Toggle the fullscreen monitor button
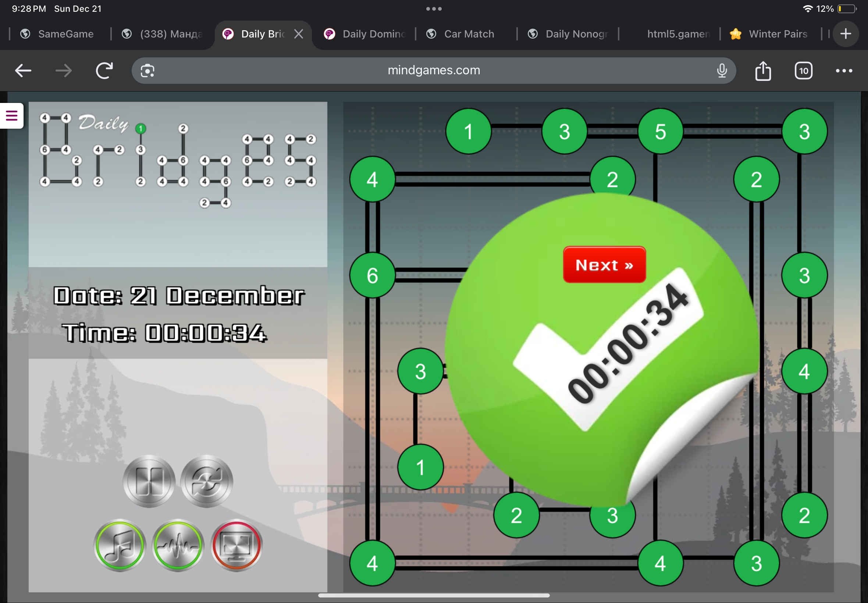This screenshot has height=603, width=868. coord(236,545)
